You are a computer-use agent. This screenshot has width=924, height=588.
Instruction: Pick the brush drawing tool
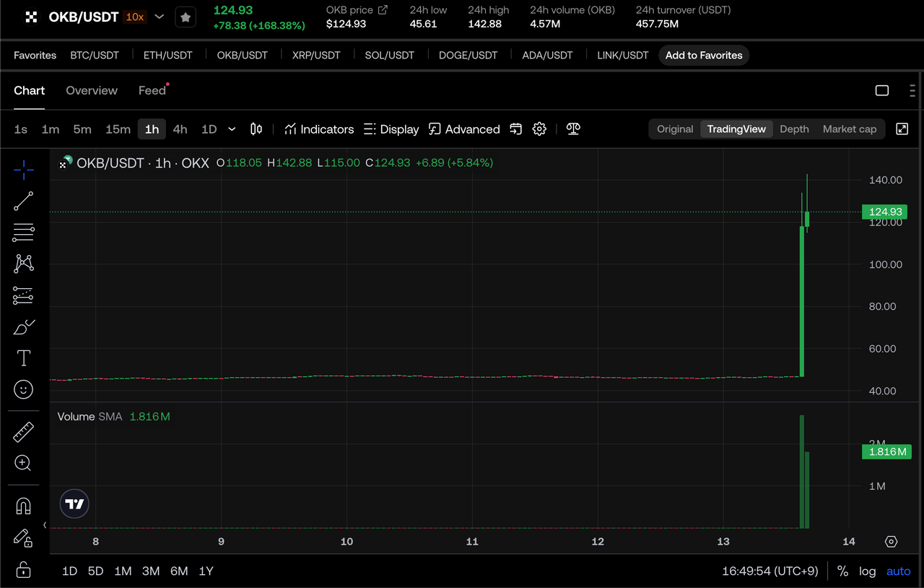click(x=24, y=327)
